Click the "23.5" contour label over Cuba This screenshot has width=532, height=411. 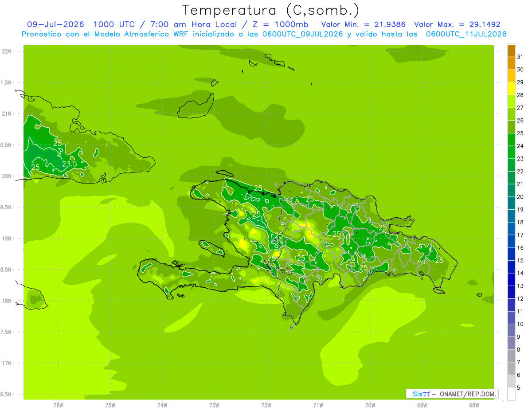69,164
